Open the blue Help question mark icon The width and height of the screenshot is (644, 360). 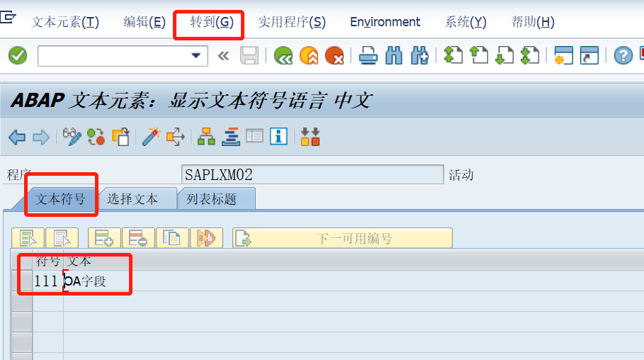pos(623,55)
